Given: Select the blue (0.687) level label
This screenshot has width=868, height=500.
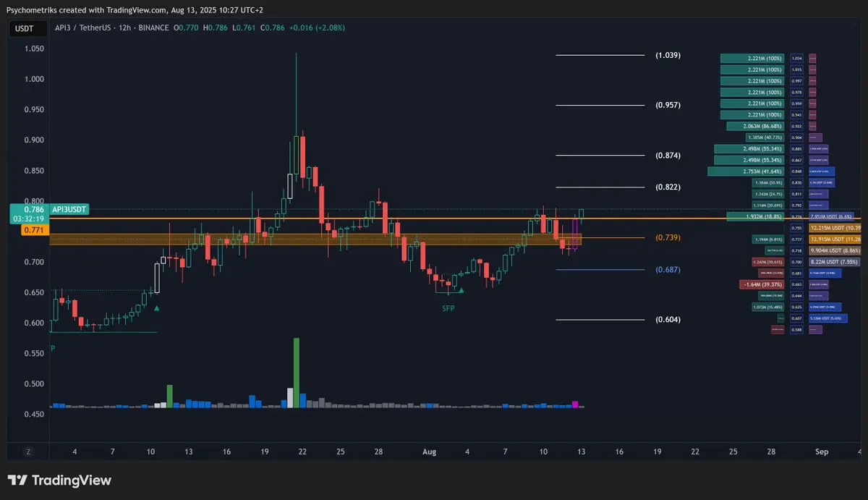Looking at the screenshot, I should click(668, 270).
